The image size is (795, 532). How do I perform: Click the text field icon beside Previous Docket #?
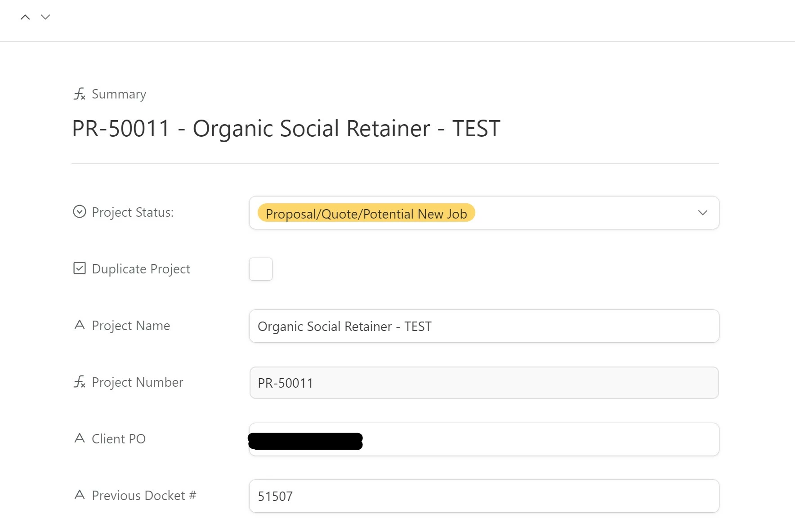point(80,495)
